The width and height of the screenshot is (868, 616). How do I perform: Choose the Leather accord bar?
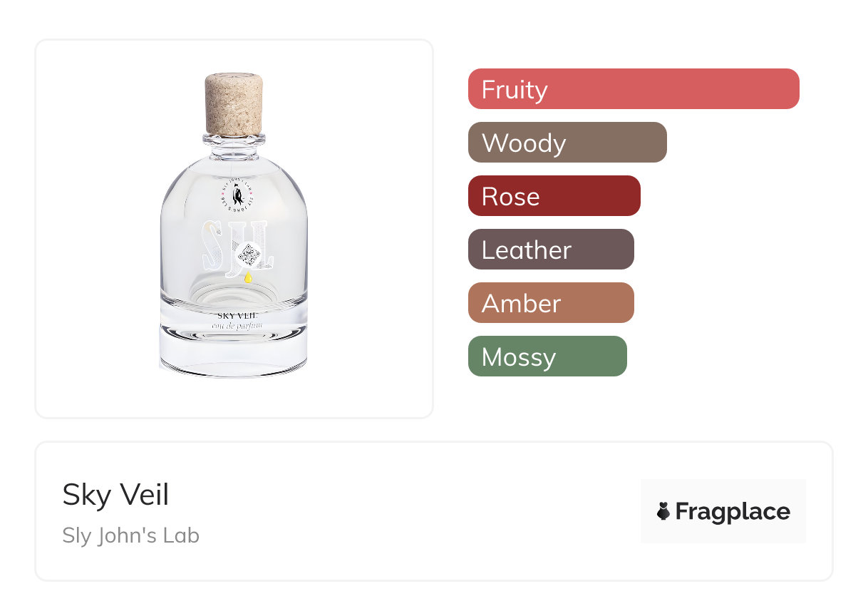(x=550, y=250)
